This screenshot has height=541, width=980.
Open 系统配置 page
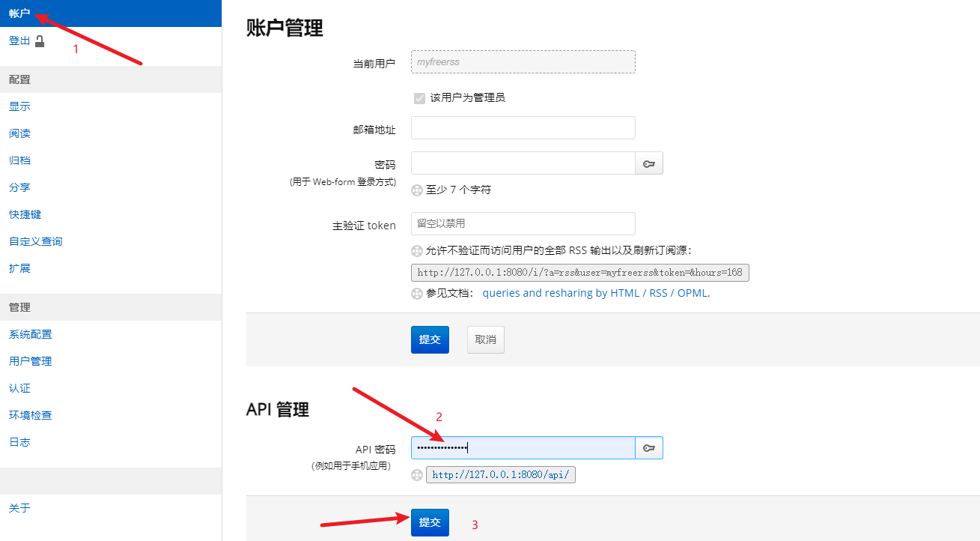coord(31,334)
